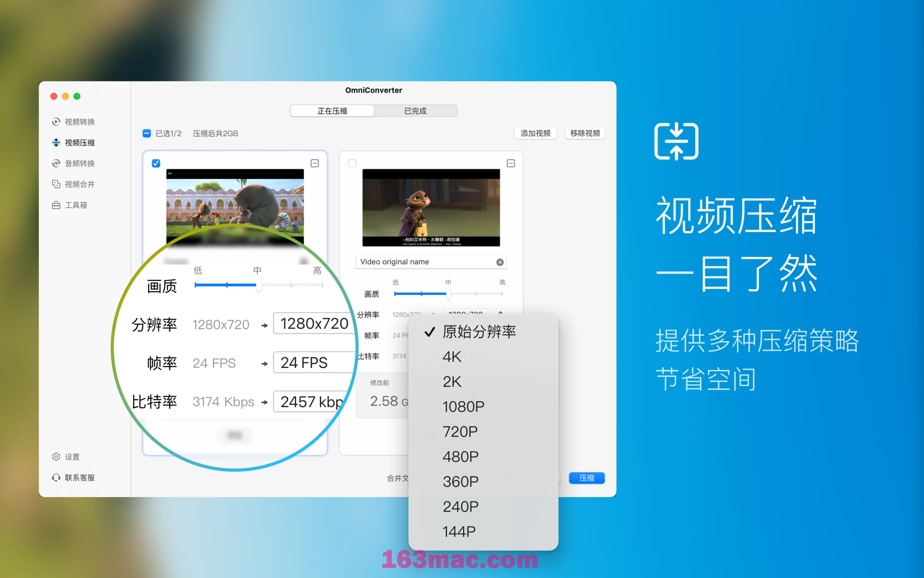Image resolution: width=924 pixels, height=578 pixels.
Task: Open the 视频合并 sidebar section
Action: click(73, 184)
